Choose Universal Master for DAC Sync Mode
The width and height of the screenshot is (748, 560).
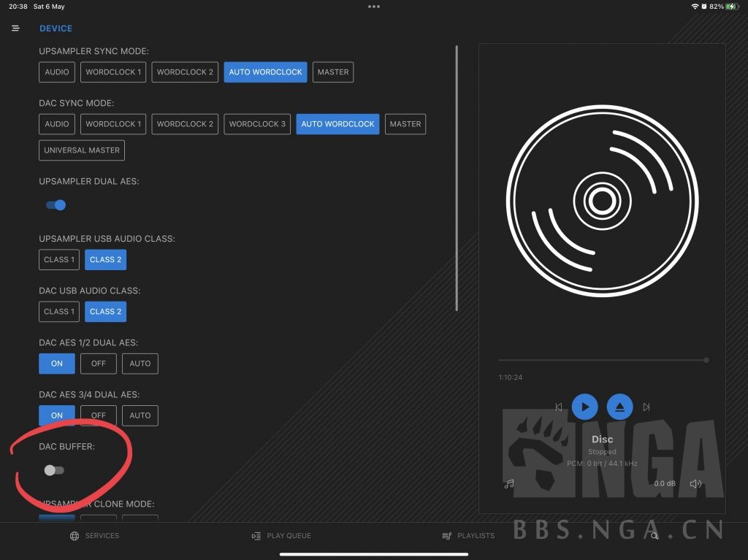(x=81, y=150)
